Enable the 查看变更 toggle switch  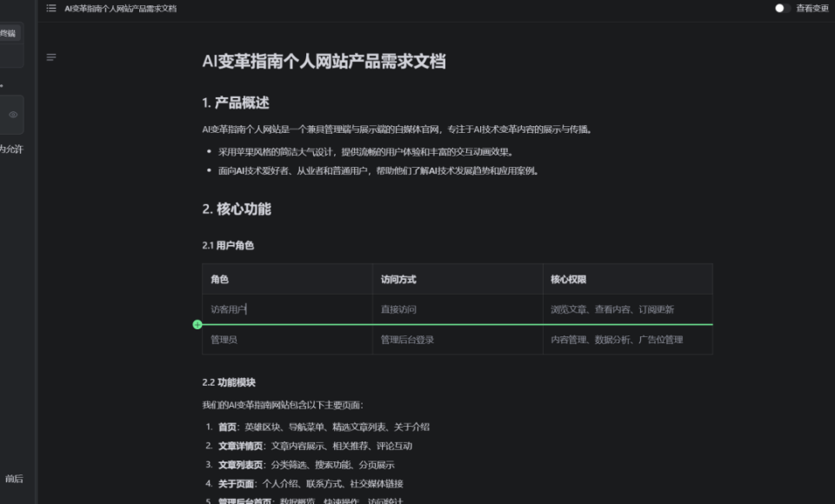pyautogui.click(x=781, y=8)
